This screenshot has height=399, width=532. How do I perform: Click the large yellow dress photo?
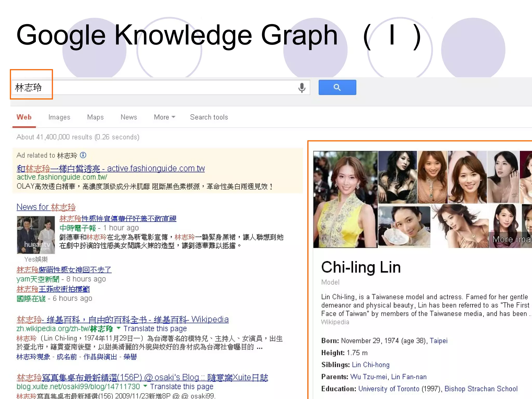pos(345,199)
